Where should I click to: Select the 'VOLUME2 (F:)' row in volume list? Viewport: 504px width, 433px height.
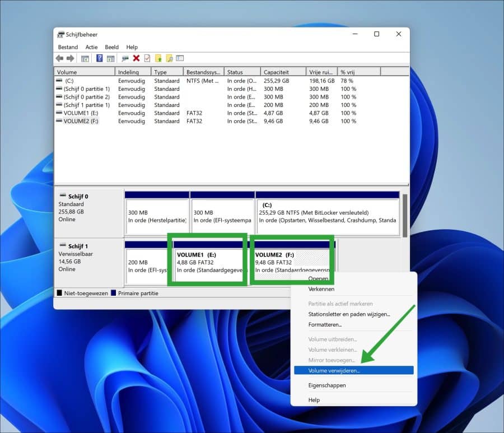pos(231,121)
